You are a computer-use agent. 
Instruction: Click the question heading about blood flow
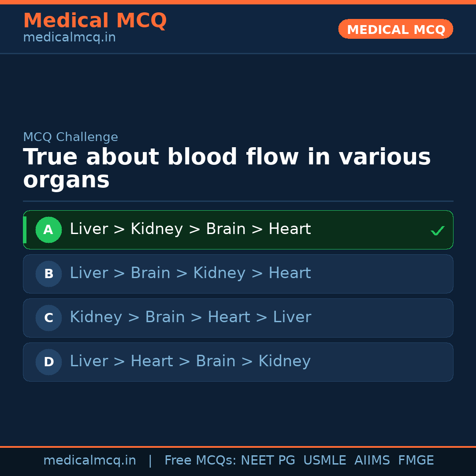227,168
